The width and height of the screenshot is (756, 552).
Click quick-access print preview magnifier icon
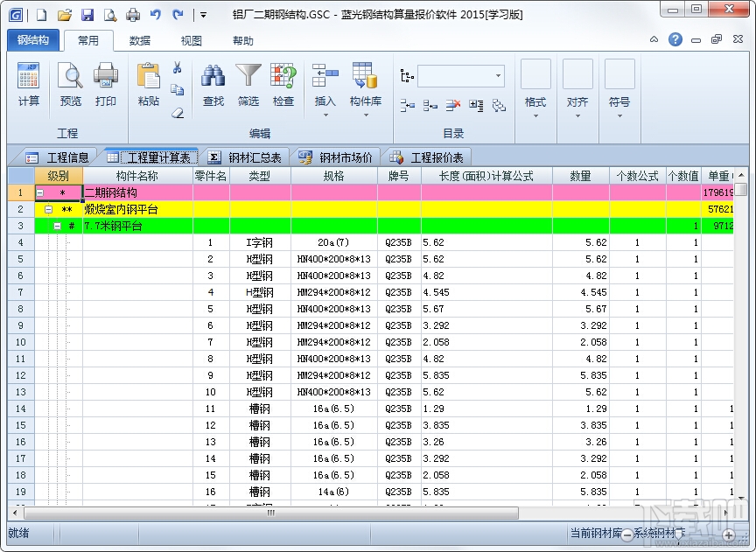click(110, 15)
